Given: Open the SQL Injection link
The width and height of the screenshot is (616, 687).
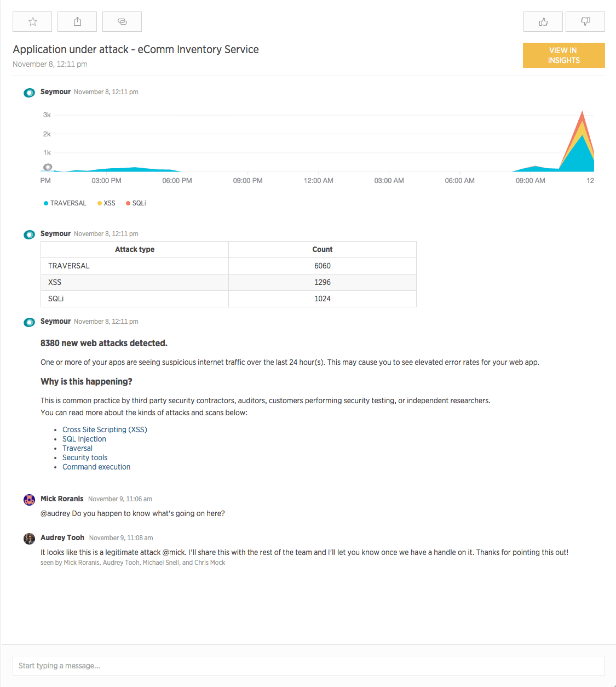Looking at the screenshot, I should (84, 439).
